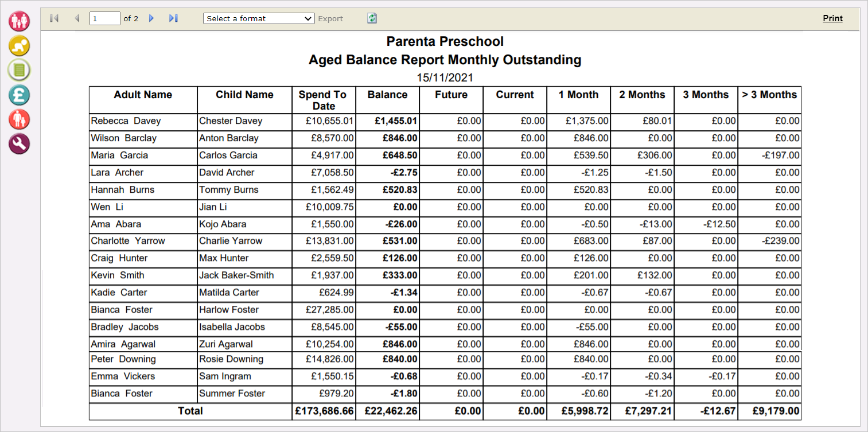Click total over 3 months £9,179.00
Image resolution: width=868 pixels, height=432 pixels.
click(x=776, y=411)
